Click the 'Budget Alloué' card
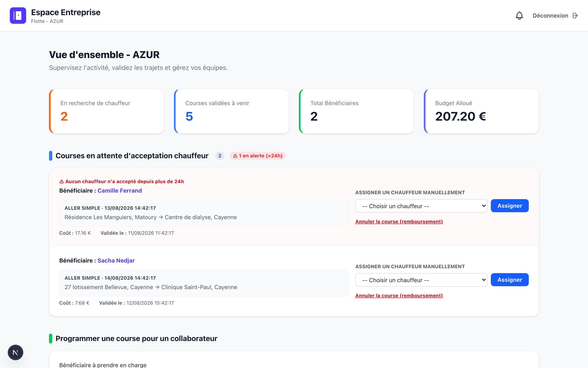The width and height of the screenshot is (588, 368). click(x=481, y=111)
